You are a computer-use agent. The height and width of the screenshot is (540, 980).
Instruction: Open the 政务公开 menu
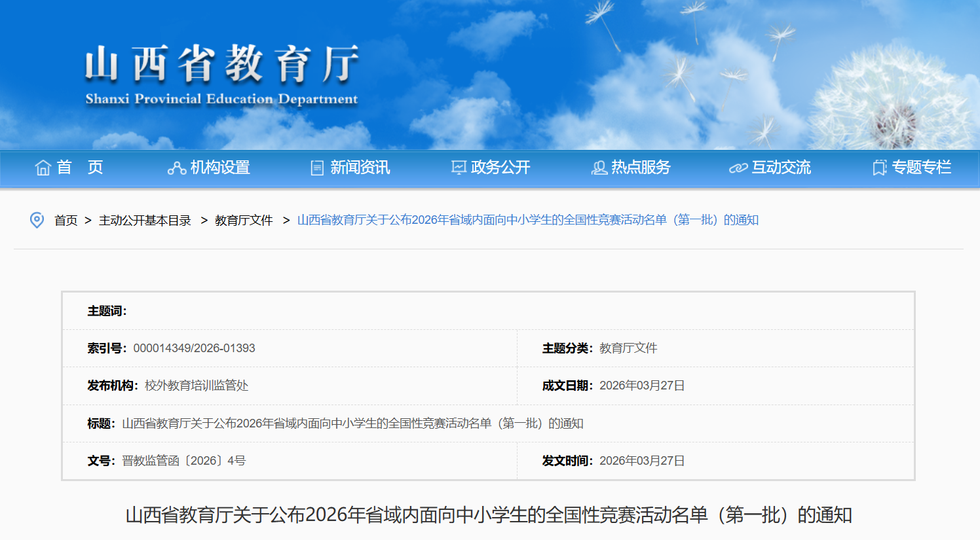point(500,168)
